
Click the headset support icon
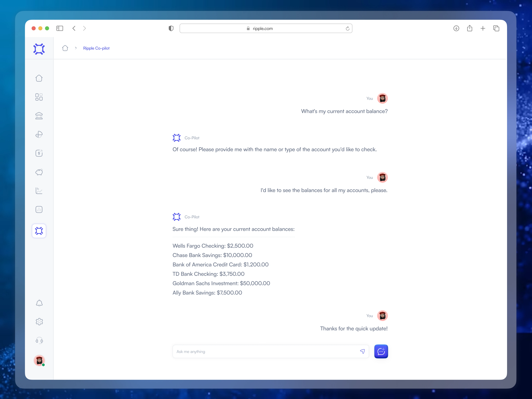click(x=39, y=340)
